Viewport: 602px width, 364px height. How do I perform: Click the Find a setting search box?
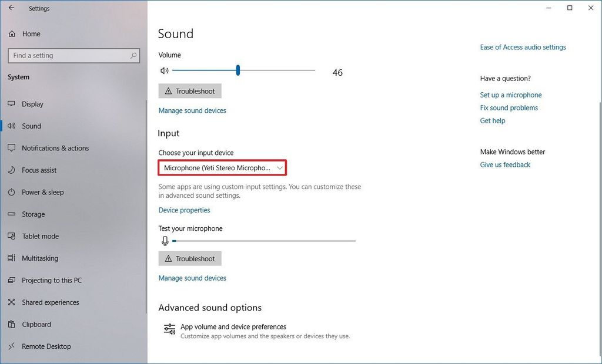(x=73, y=55)
